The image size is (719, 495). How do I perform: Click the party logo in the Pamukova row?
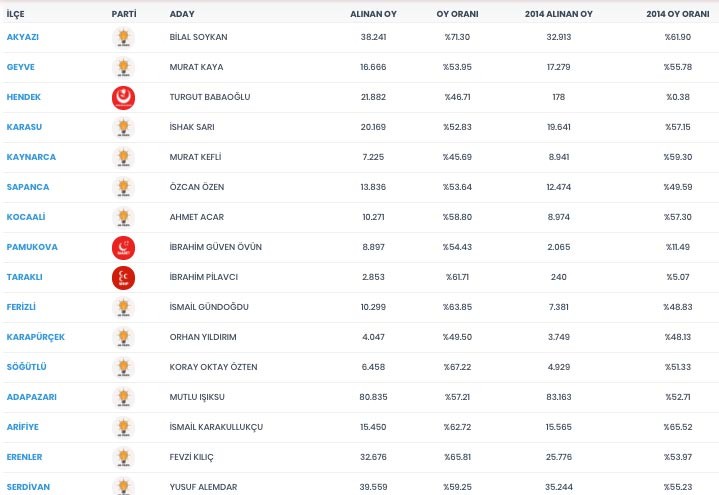point(125,247)
